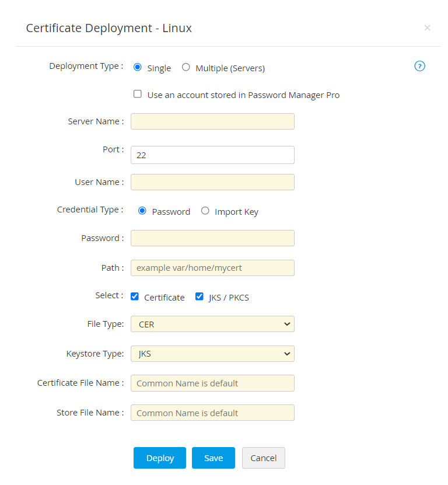Expand the Keystore Type dropdown
This screenshot has height=485, width=448.
[x=212, y=354]
